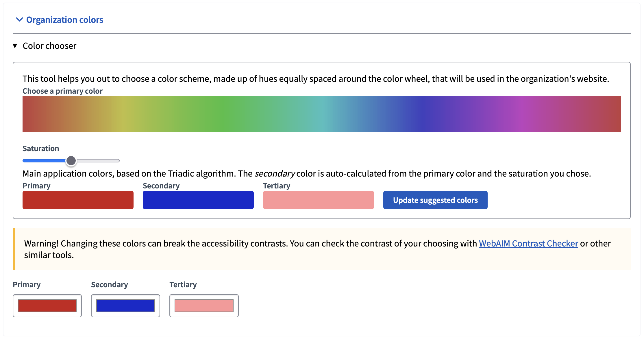This screenshot has width=644, height=341.
Task: Click the Color chooser heading label
Action: pyautogui.click(x=49, y=46)
